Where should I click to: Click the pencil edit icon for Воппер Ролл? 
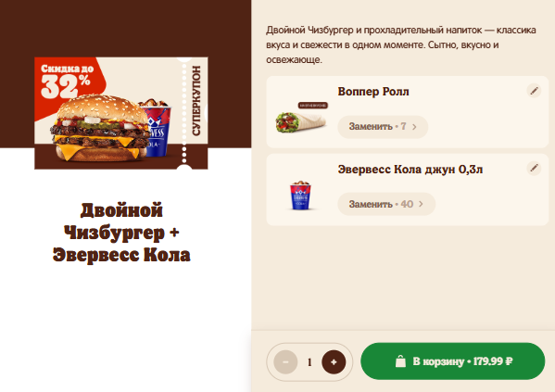(x=534, y=91)
